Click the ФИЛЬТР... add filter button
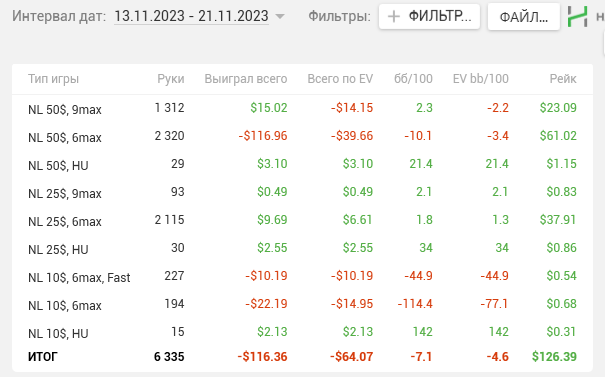The width and height of the screenshot is (605, 377). click(x=429, y=17)
